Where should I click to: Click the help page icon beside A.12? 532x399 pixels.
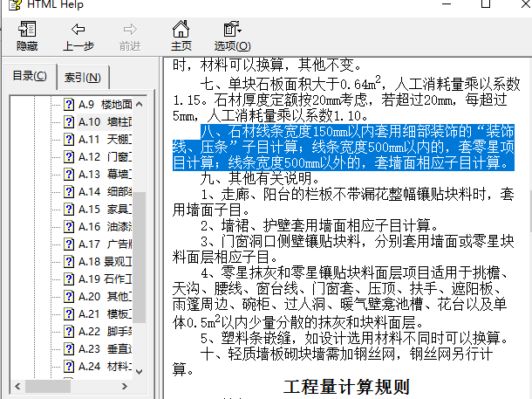(69, 156)
